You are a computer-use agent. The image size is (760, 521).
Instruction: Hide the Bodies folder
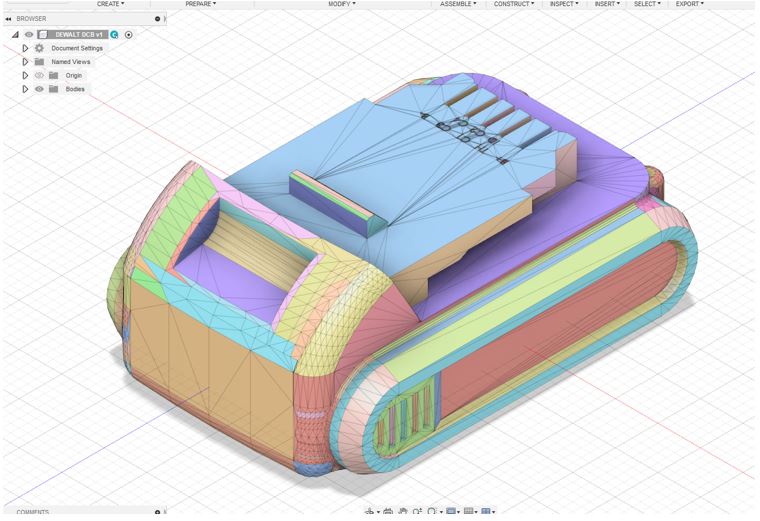coord(39,89)
